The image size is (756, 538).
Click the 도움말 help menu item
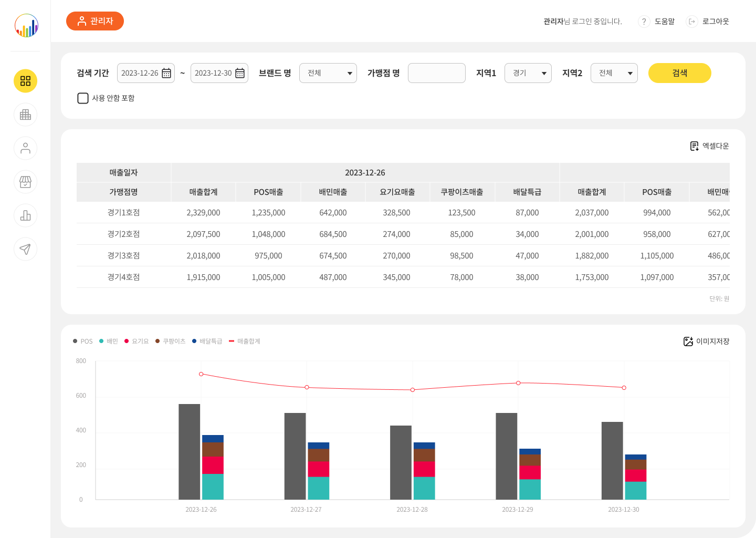(657, 22)
